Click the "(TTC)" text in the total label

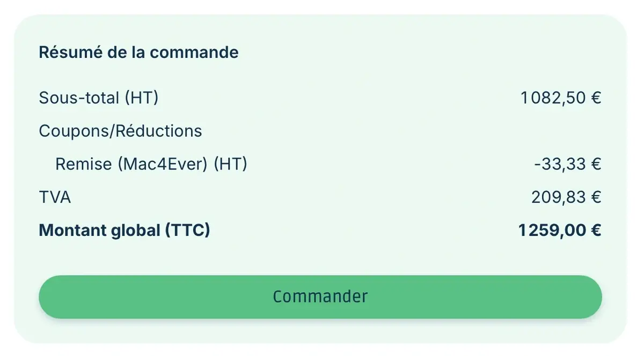pyautogui.click(x=187, y=231)
